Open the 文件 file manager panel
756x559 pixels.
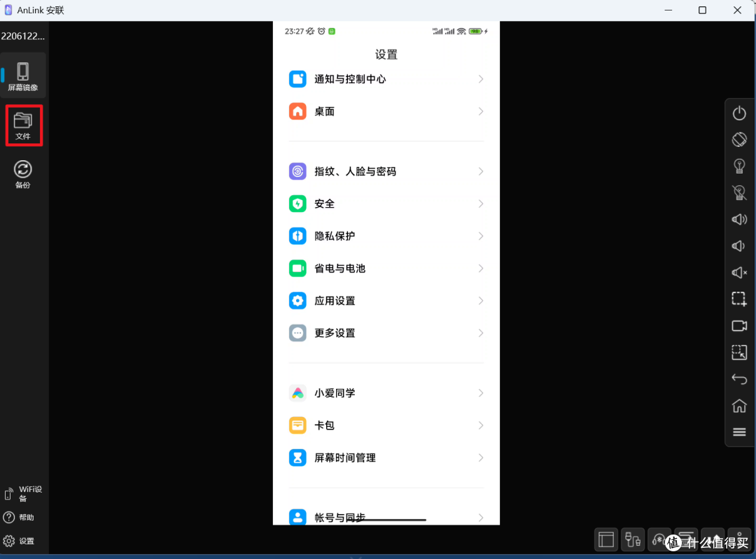coord(23,125)
